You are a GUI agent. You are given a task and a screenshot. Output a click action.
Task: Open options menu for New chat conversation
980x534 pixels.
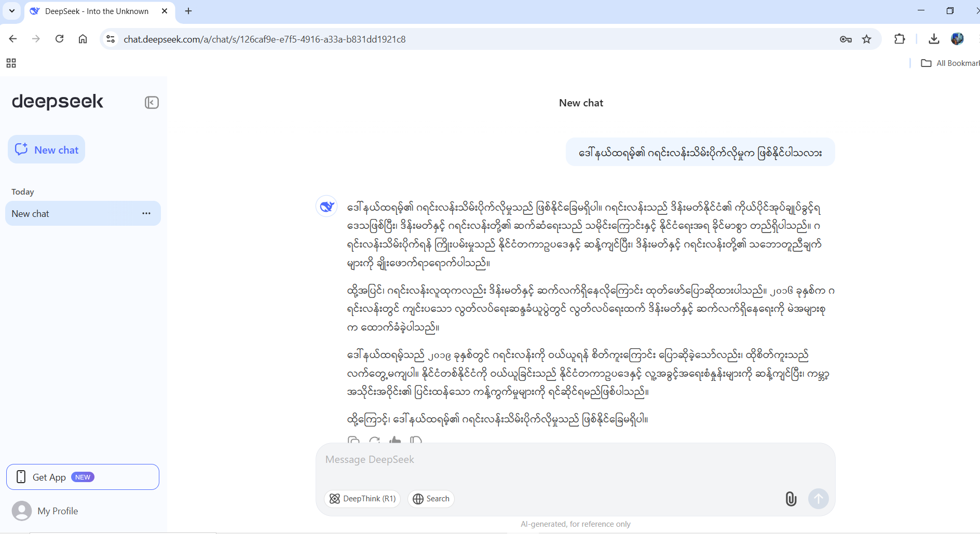146,213
